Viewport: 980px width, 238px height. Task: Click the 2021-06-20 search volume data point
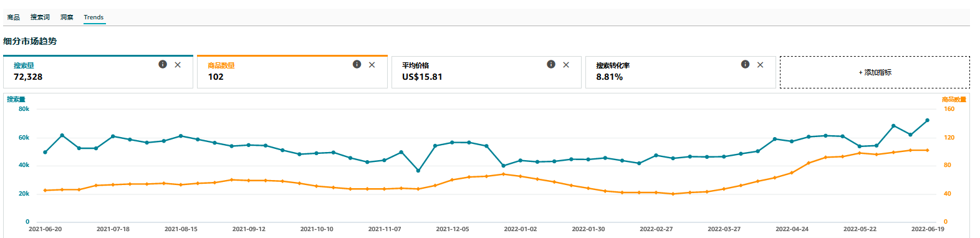point(45,152)
